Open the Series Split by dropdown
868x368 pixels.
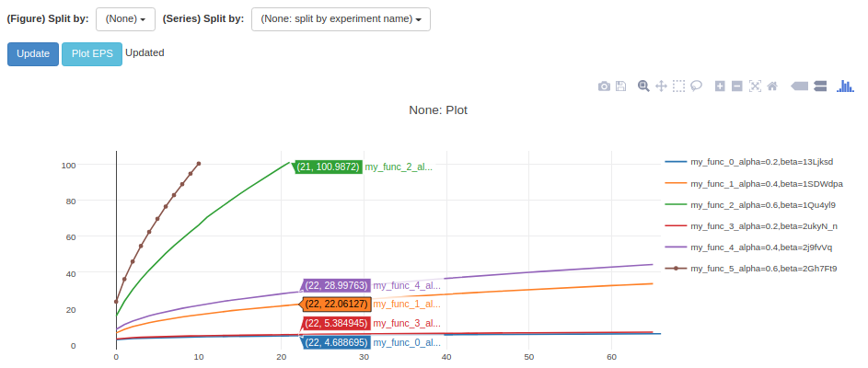pyautogui.click(x=341, y=18)
